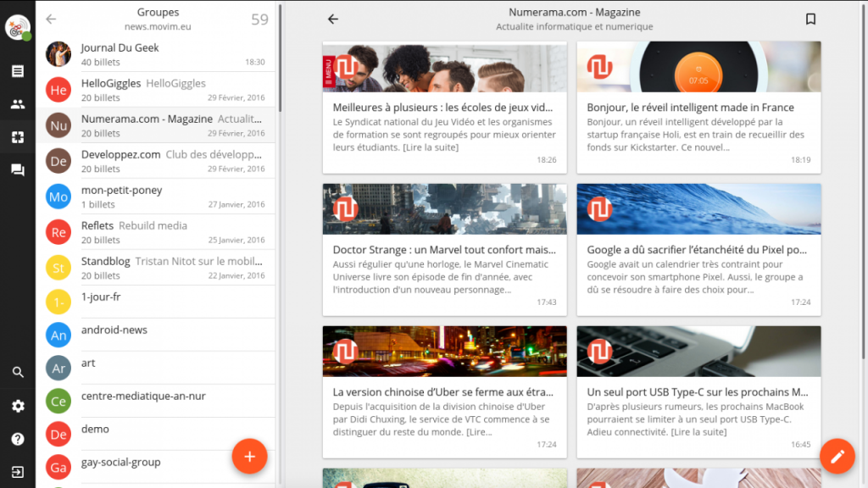Open mon-petit-poney group

156,197
